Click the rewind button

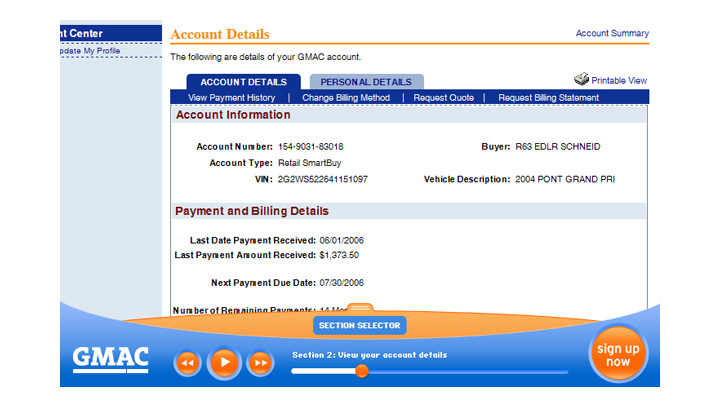(x=187, y=362)
